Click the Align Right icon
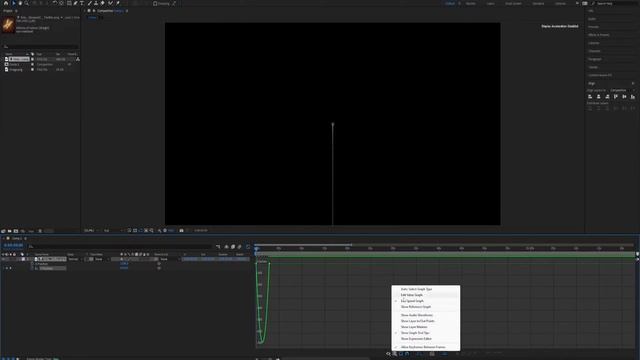 pos(607,97)
